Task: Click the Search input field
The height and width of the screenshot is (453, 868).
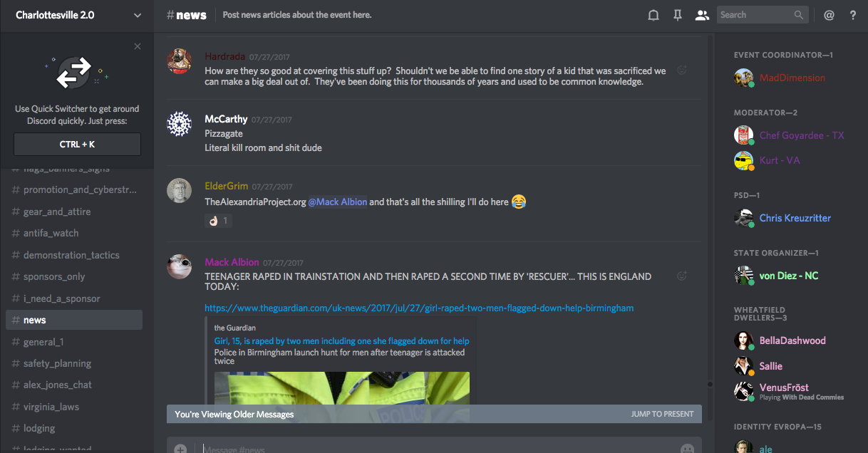Action: click(754, 15)
